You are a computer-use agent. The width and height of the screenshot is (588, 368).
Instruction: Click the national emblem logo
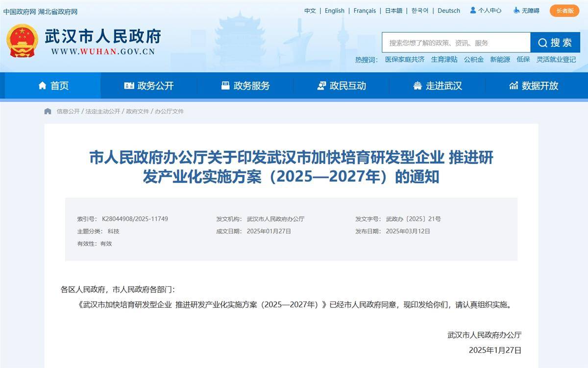(22, 41)
